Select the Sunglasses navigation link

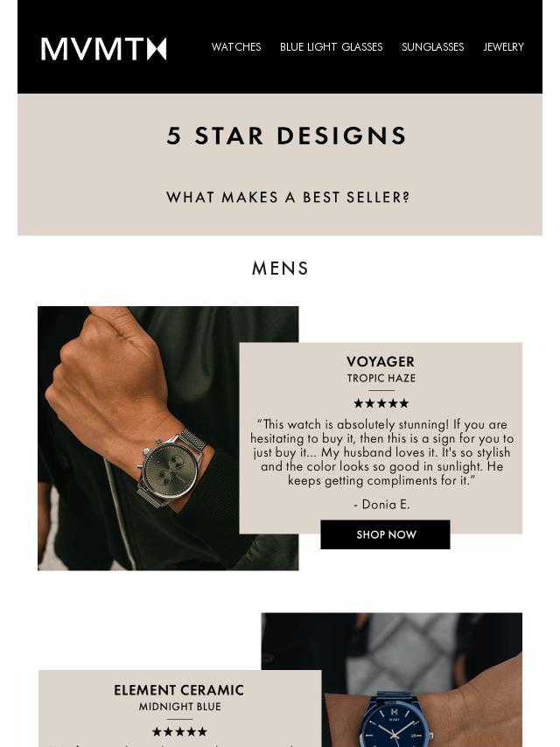point(433,46)
